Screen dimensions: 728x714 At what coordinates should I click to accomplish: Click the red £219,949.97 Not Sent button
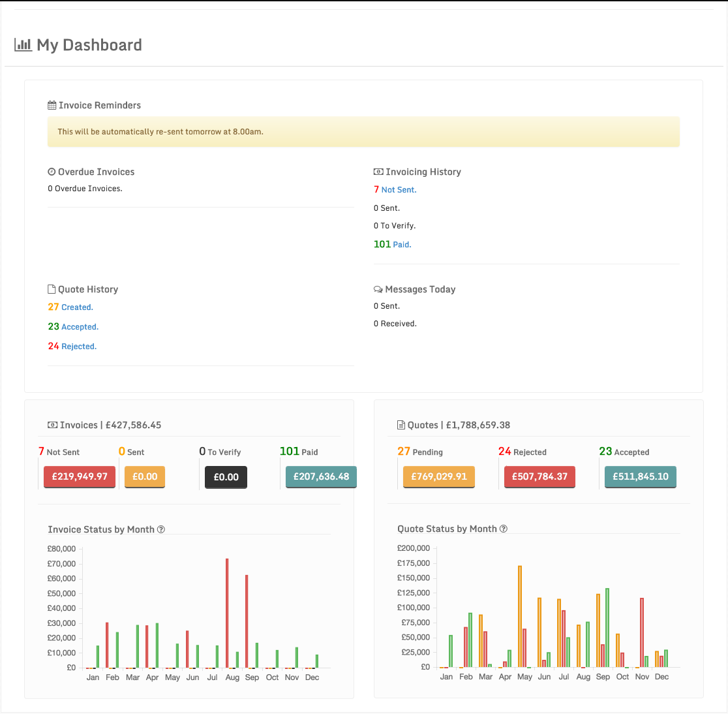tap(80, 476)
